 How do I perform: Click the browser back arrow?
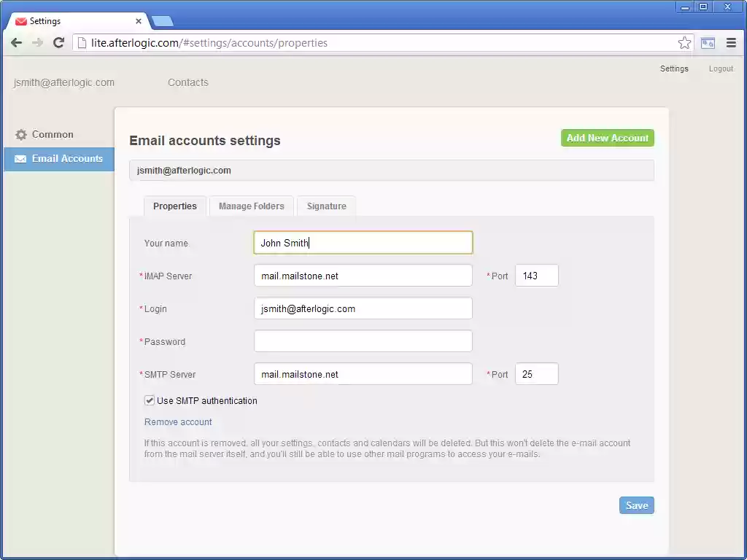coord(16,42)
